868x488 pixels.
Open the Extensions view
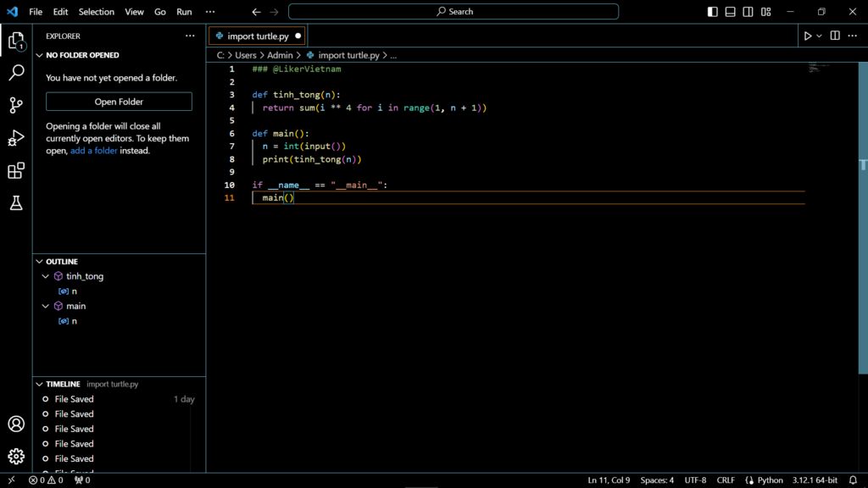16,171
